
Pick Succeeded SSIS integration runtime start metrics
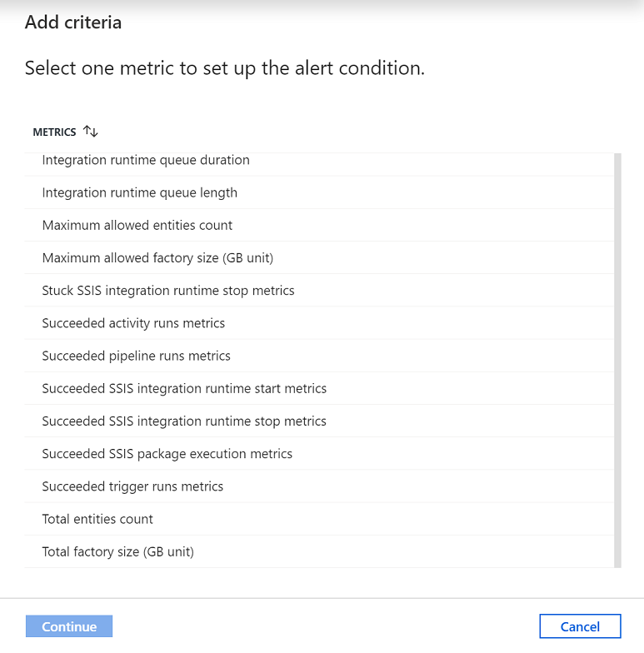184,388
